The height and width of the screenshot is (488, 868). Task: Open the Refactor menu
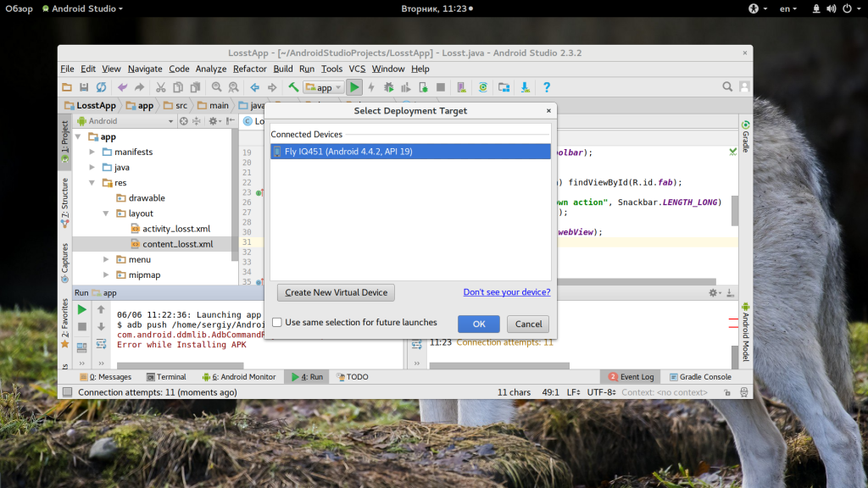249,69
